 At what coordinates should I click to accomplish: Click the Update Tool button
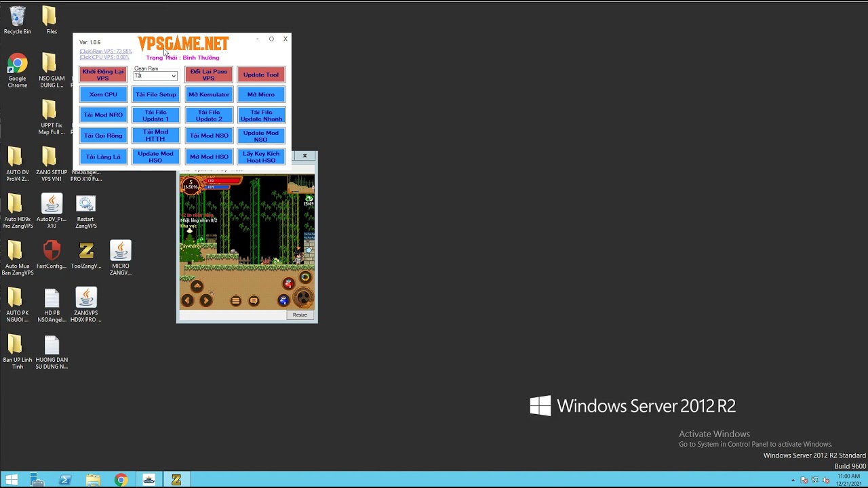coord(261,75)
